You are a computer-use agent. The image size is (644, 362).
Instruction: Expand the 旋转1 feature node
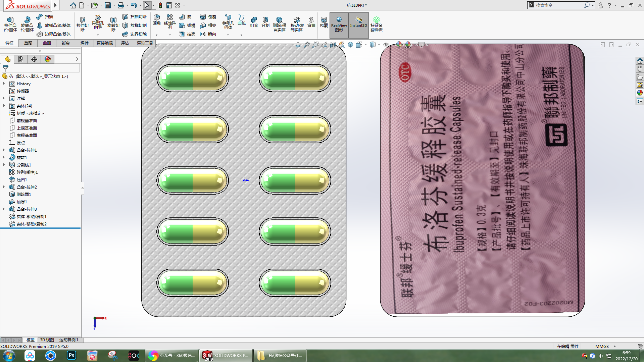(x=4, y=157)
